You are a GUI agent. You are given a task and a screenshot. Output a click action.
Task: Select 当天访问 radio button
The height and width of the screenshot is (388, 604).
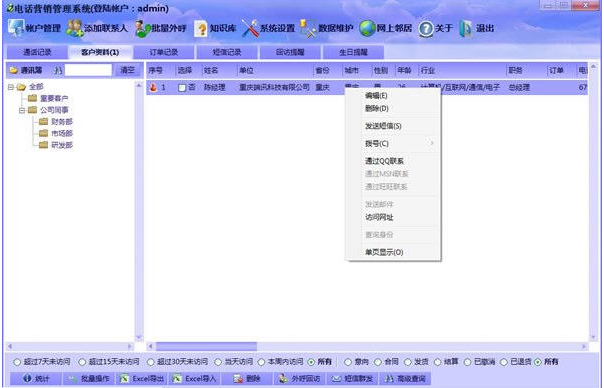click(x=218, y=362)
